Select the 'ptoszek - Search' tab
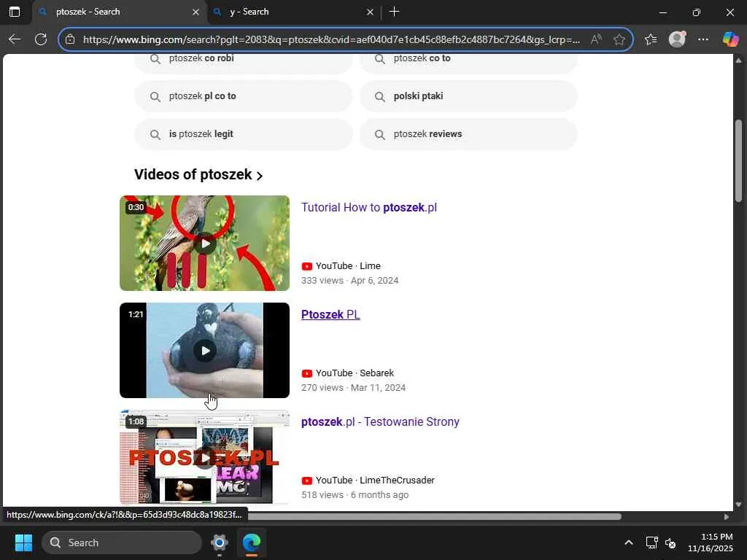This screenshot has width=747, height=560. tap(119, 12)
